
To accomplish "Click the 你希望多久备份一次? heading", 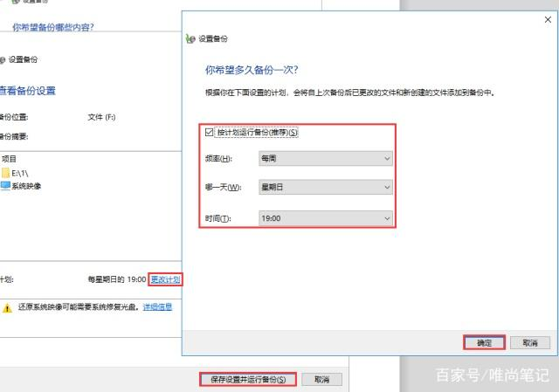I will click(x=258, y=69).
